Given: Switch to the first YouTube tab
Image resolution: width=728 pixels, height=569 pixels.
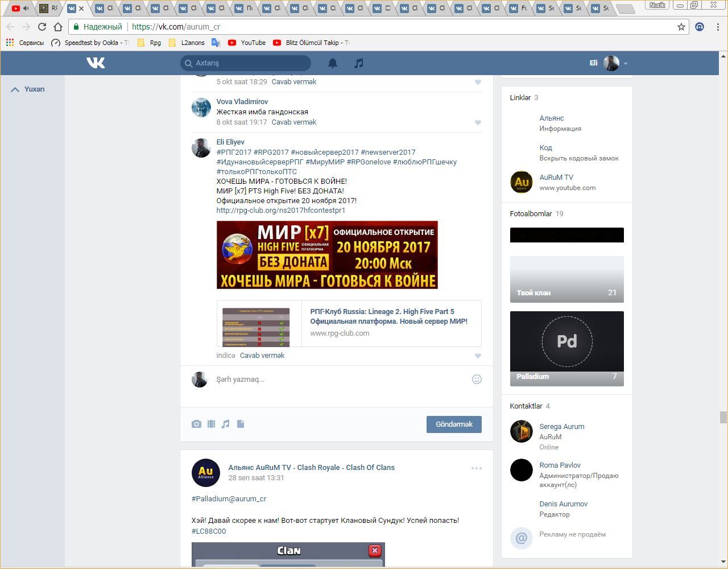Looking at the screenshot, I should 20,8.
